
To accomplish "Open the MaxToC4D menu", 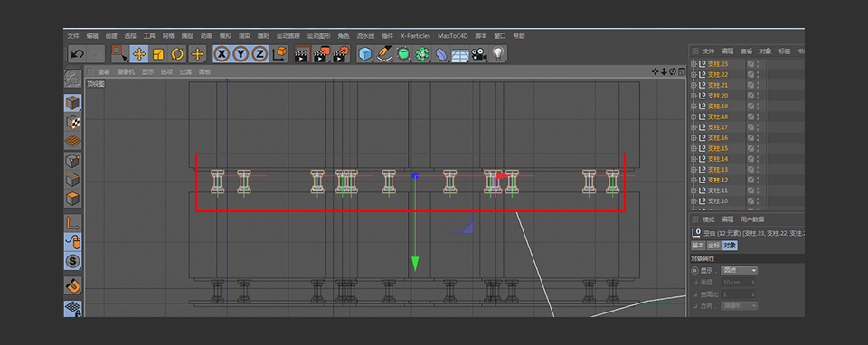I will pos(452,36).
